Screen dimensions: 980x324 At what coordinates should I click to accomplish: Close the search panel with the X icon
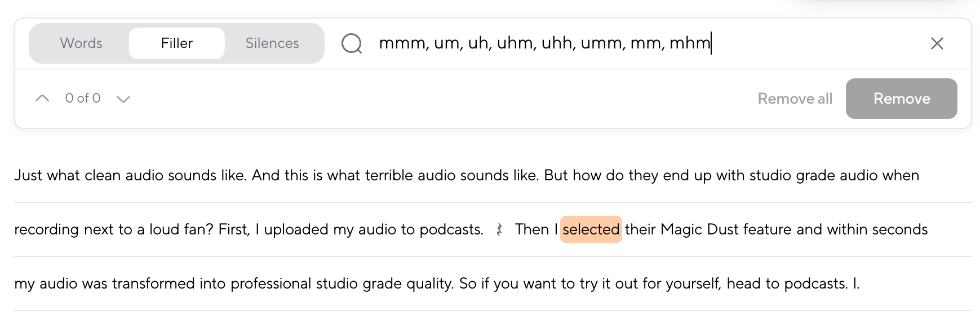click(x=937, y=43)
